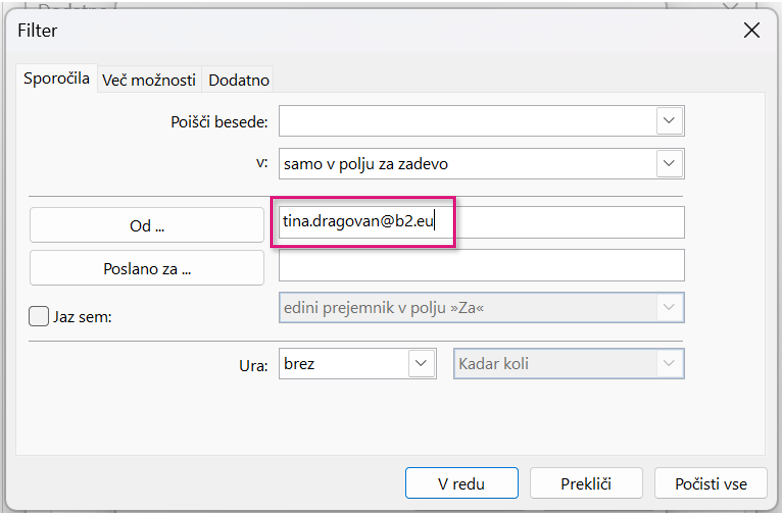This screenshot has height=517, width=783.
Task: Open the Ura dropdown showing brez
Action: coord(358,364)
